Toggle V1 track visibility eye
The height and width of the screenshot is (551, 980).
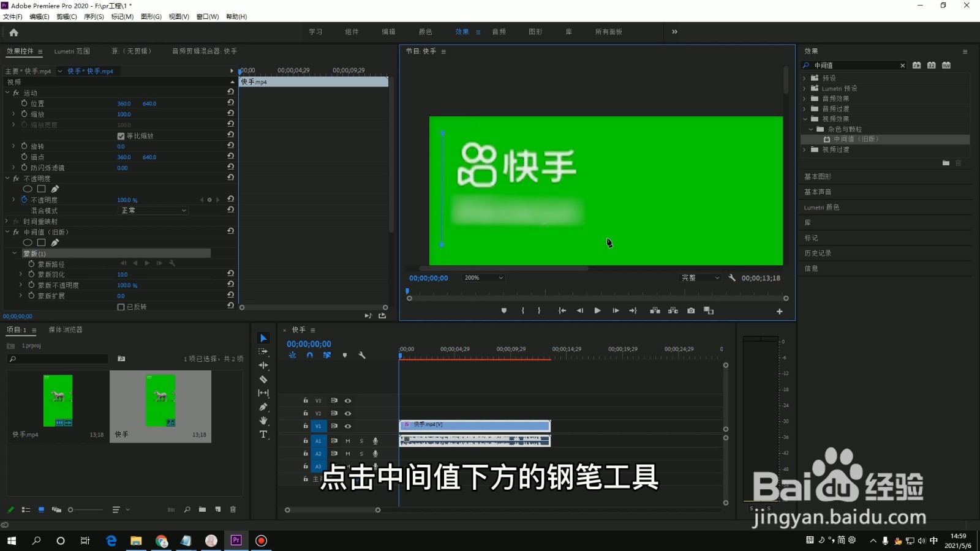pos(348,426)
